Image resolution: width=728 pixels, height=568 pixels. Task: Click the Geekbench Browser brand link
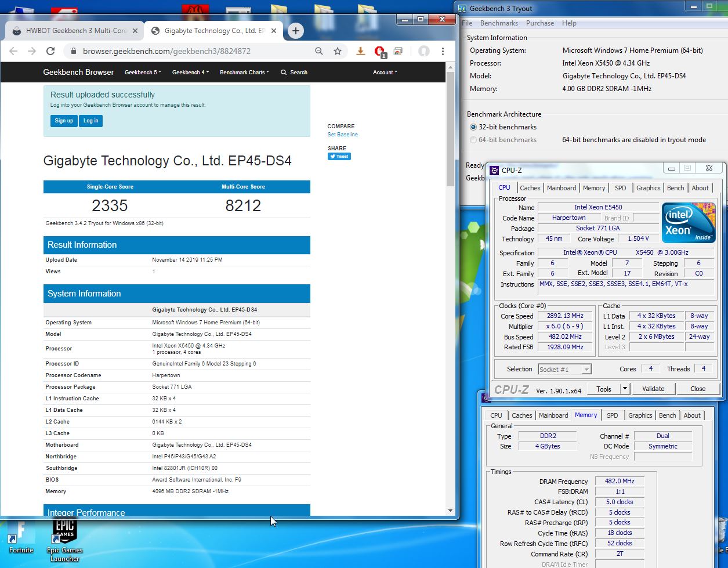click(78, 73)
